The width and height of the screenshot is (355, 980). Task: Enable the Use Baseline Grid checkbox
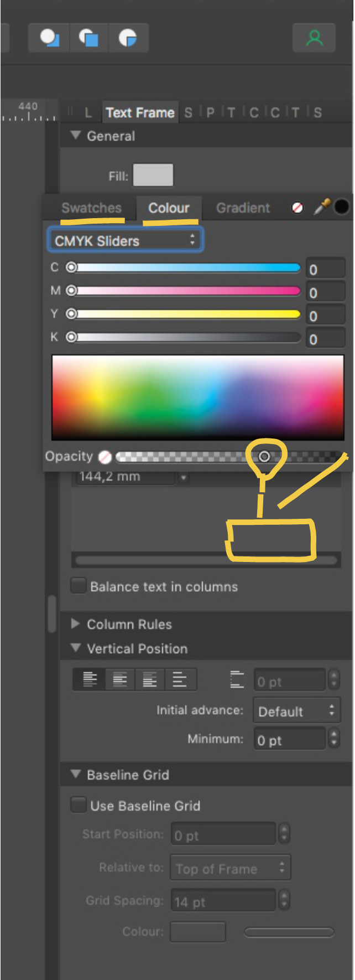click(79, 804)
